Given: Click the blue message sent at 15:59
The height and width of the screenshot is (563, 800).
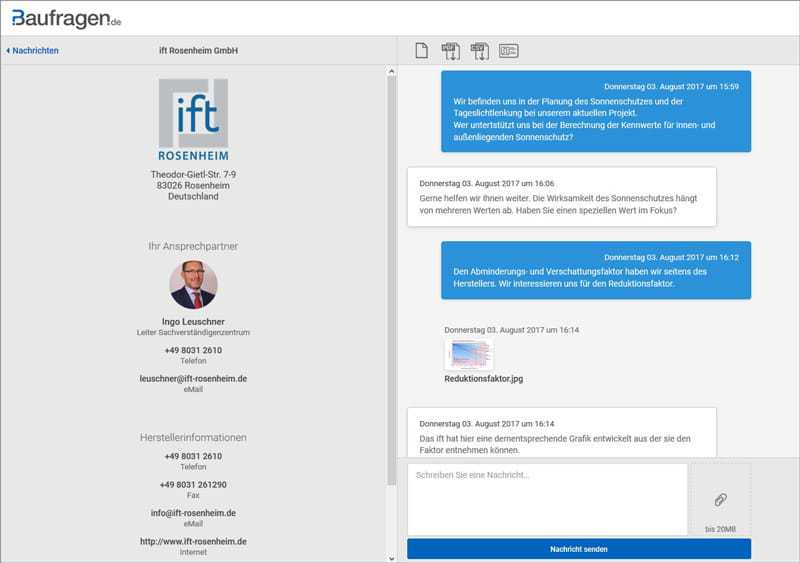Looking at the screenshot, I should coord(595,111).
